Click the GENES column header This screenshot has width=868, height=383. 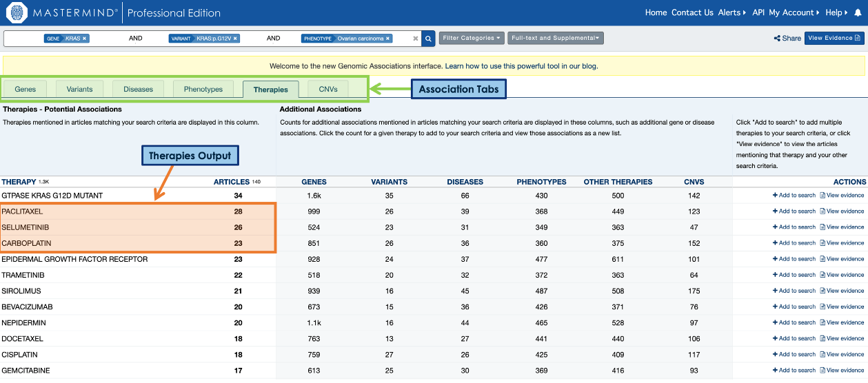click(x=314, y=182)
